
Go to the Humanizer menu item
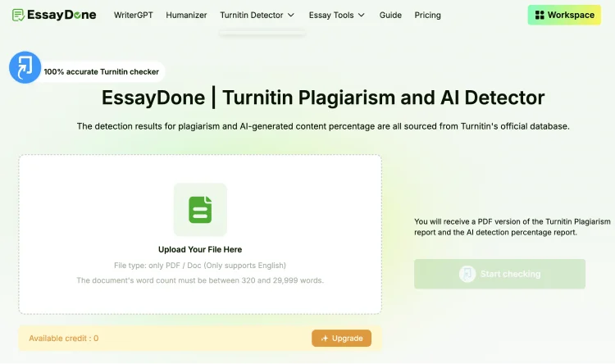click(186, 15)
